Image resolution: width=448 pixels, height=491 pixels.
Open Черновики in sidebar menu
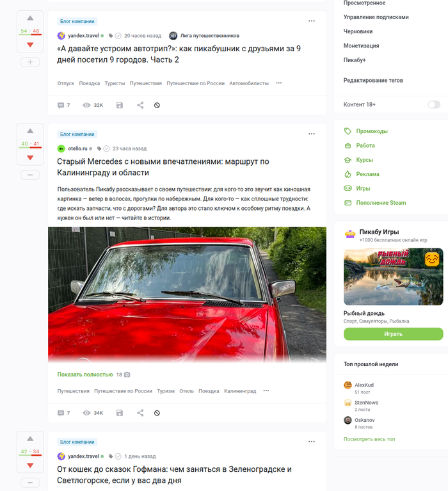tap(358, 31)
